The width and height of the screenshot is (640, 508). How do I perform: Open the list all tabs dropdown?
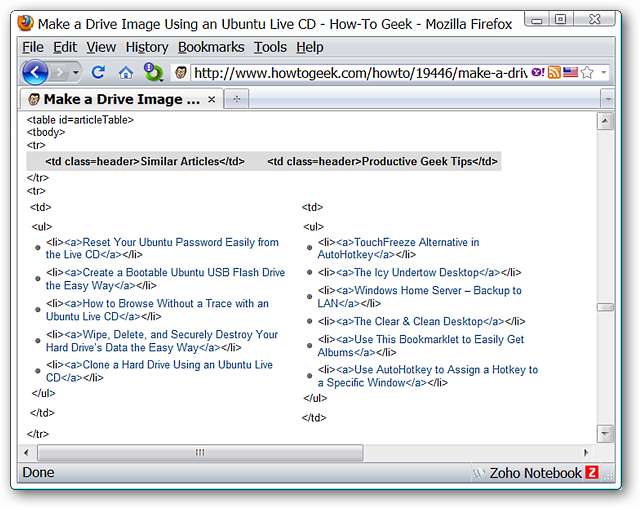pos(606,99)
